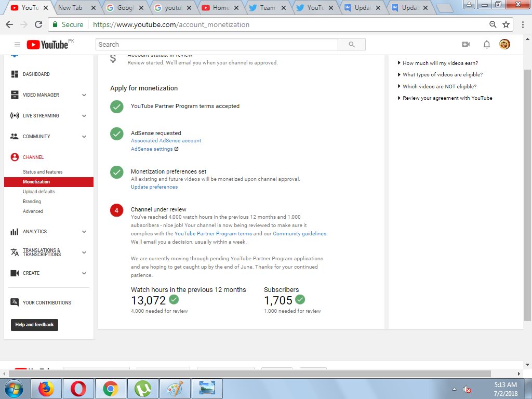The image size is (532, 399).
Task: Open Upload defaults submenu item
Action: [x=38, y=192]
